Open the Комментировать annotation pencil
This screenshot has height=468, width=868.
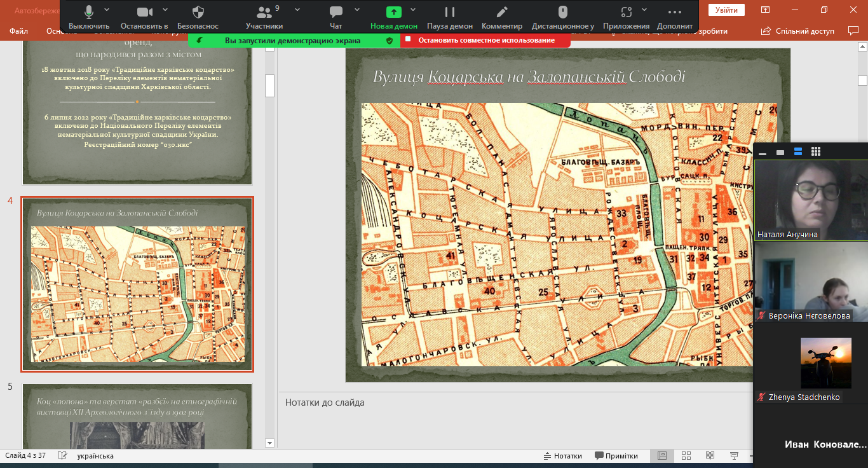pos(502,17)
